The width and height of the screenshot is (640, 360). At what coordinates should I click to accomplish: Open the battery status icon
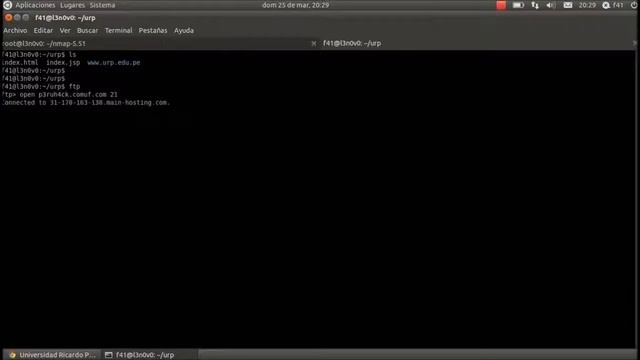click(518, 5)
